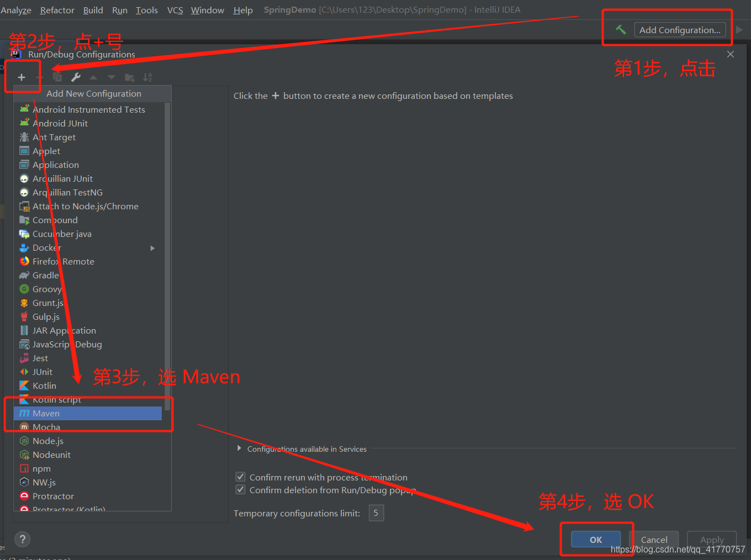Pick the Jest configuration type
The image size is (751, 560).
tap(88, 358)
